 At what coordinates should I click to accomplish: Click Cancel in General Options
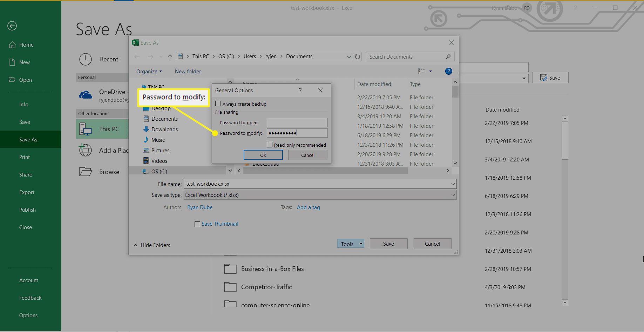(x=308, y=155)
